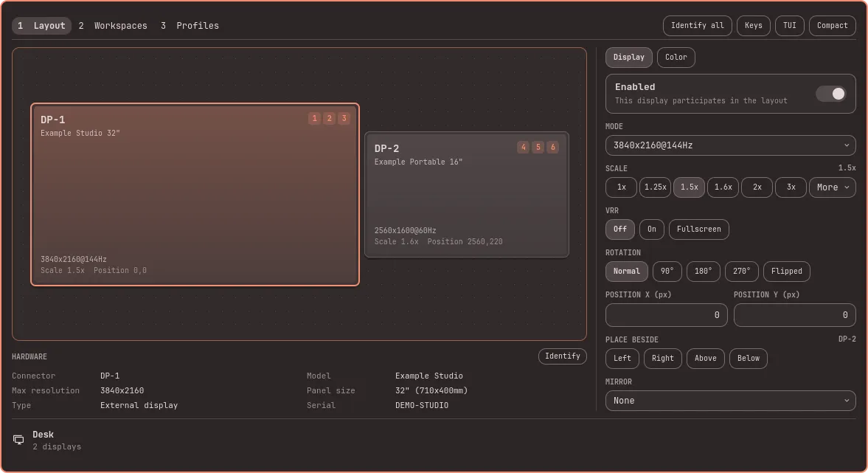Set scale to 2x
Screen dimensions: 868x473
pyautogui.click(x=757, y=187)
